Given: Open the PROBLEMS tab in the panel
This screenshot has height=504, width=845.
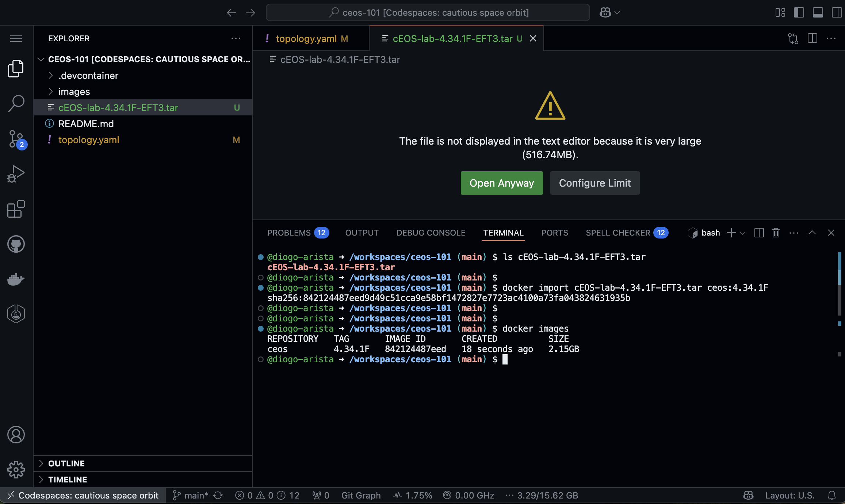Looking at the screenshot, I should [x=288, y=233].
